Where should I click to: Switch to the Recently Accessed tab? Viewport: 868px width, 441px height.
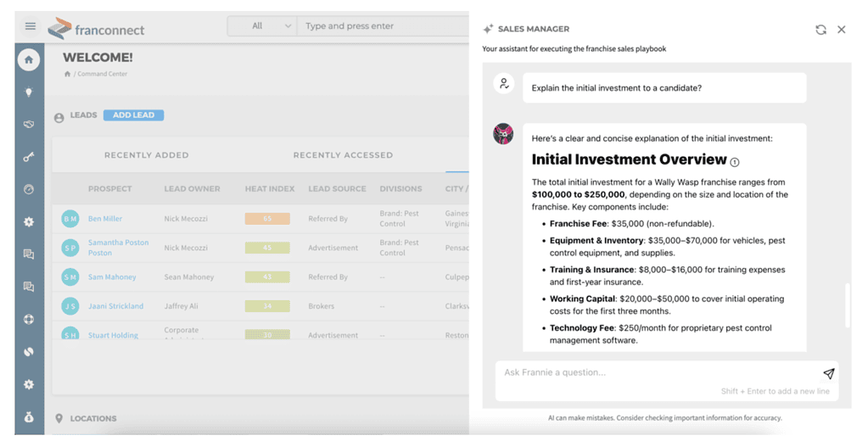click(x=344, y=155)
